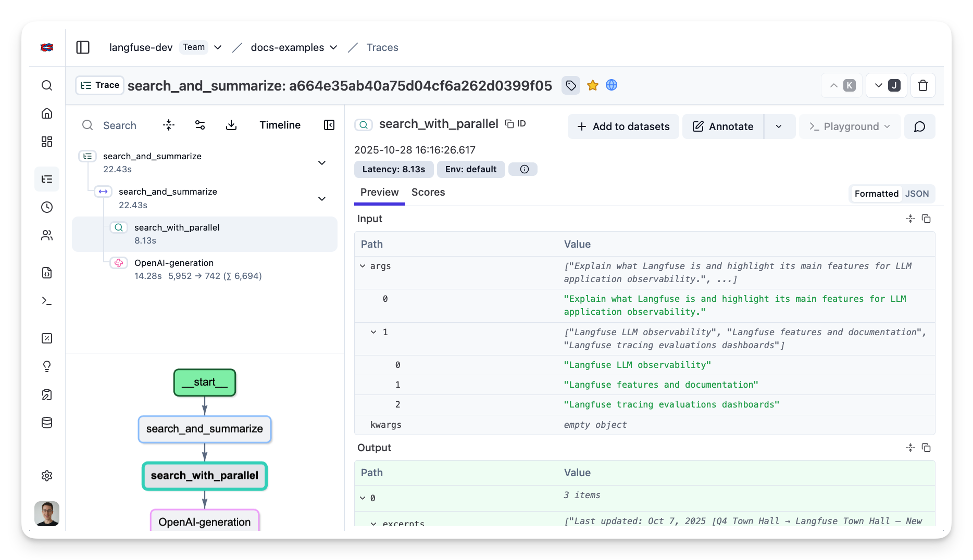Open Dashboards from the left sidebar
This screenshot has height=560, width=973.
click(47, 141)
